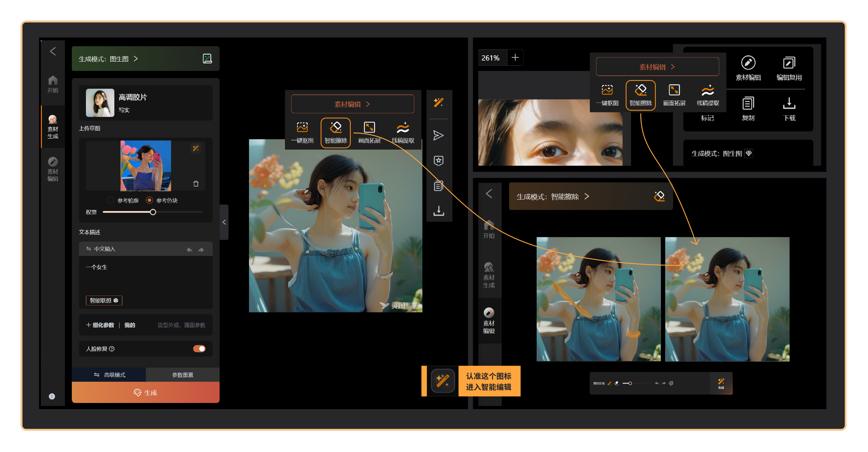Click undo in the erase toolbar
This screenshot has height=452, width=868.
point(657,383)
